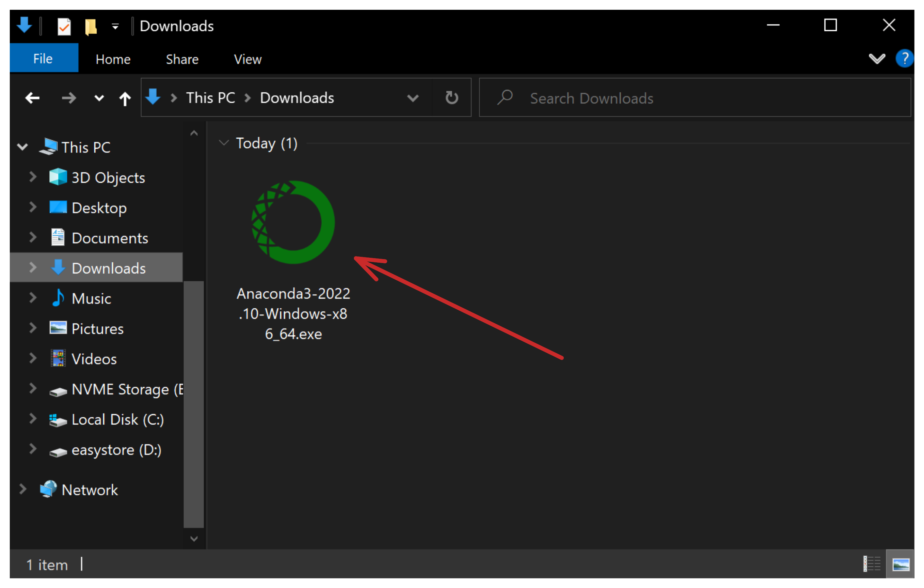Expand the Videos tree node
Viewport: 924px width, 588px height.
tap(33, 358)
